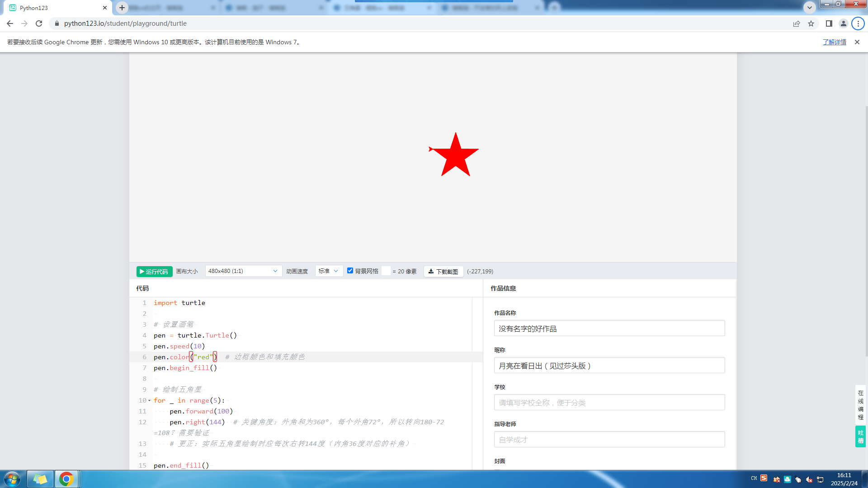Click the 学校 school name field
Viewport: 868px width, 488px height.
[609, 403]
